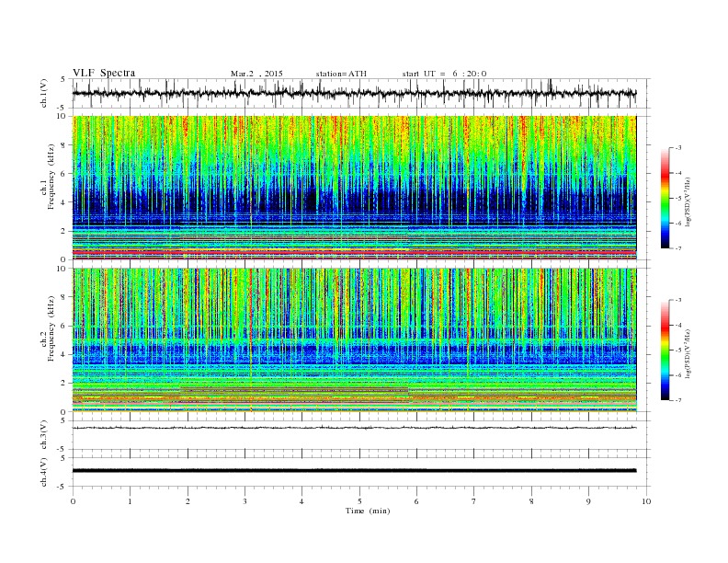Select the "ch.4(V)" axis label
The image size is (728, 563).
[44, 472]
